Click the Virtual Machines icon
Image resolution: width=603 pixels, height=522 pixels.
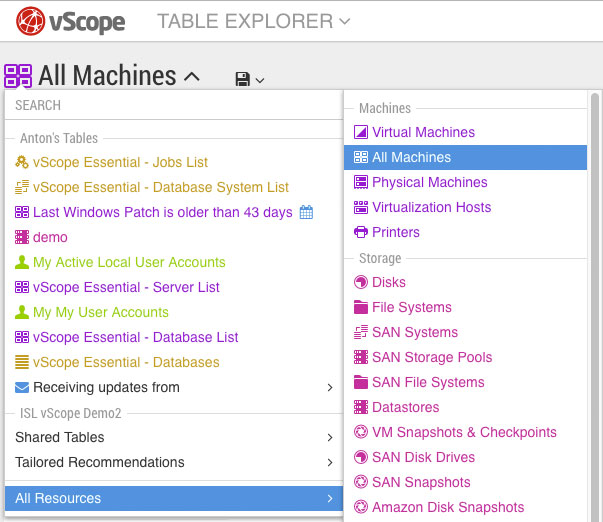pos(361,132)
